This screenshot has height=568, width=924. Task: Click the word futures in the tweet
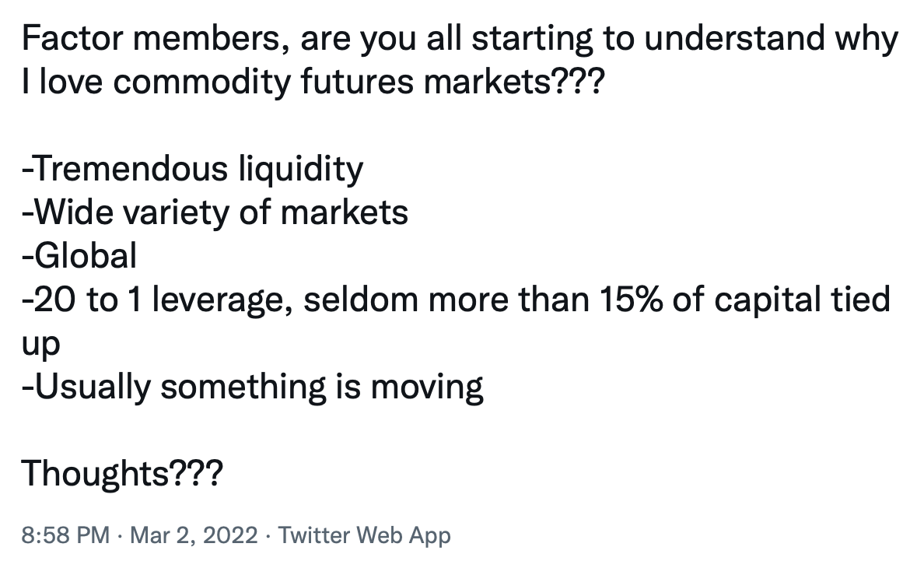pyautogui.click(x=357, y=82)
